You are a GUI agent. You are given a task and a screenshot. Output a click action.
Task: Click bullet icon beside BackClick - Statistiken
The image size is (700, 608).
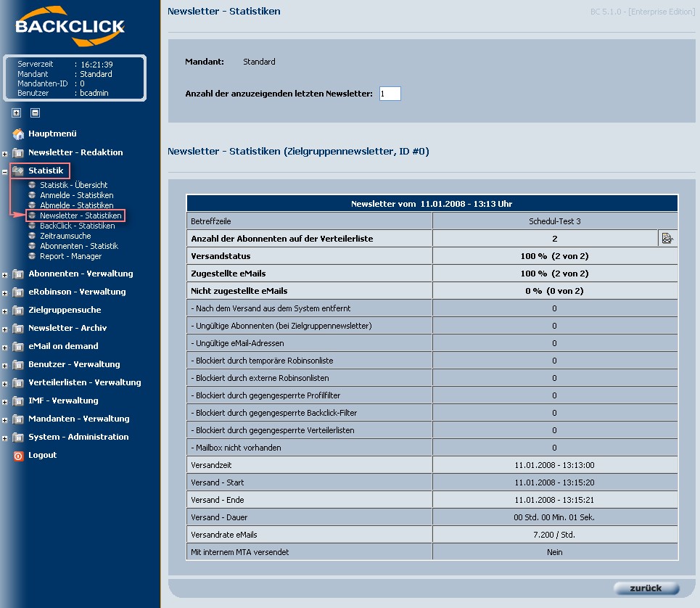point(32,226)
